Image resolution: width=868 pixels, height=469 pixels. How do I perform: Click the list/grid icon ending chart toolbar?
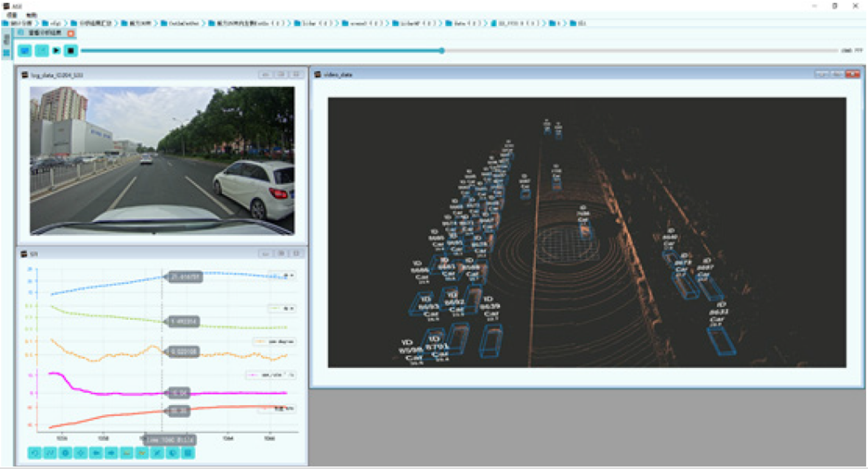188,453
